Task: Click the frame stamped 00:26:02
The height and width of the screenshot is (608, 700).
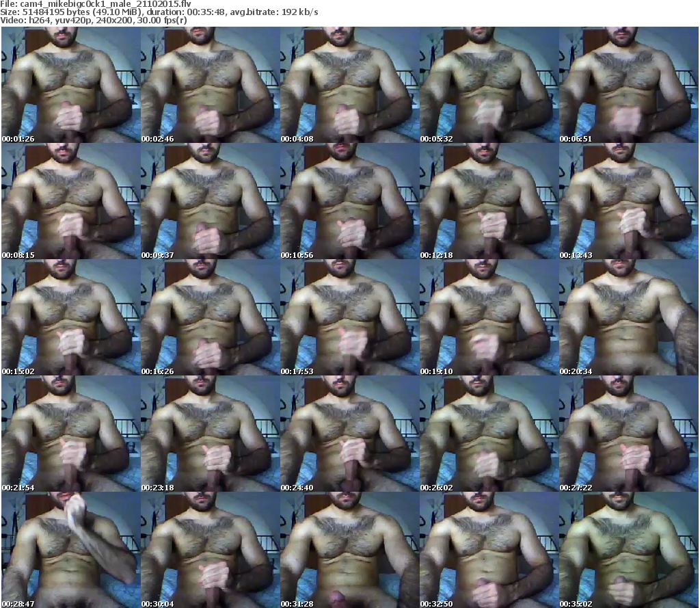Action: coord(489,434)
